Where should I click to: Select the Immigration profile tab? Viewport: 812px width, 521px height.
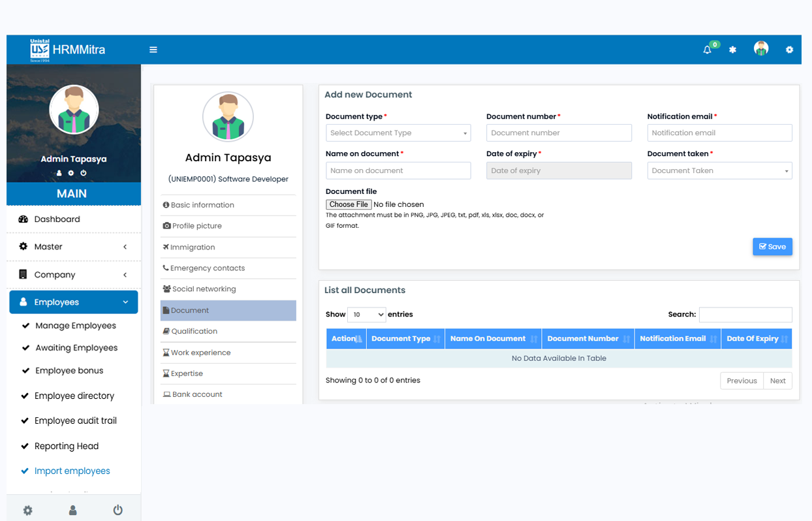(192, 247)
